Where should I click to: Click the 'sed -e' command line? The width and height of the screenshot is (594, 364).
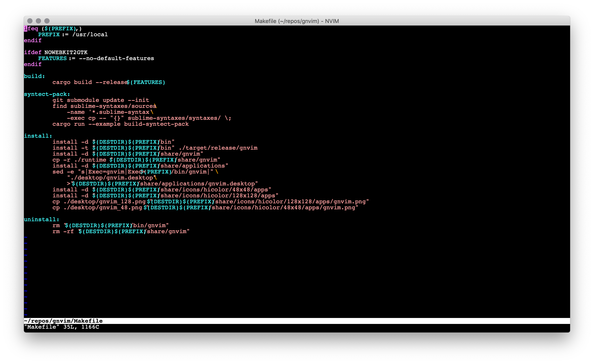click(x=63, y=172)
